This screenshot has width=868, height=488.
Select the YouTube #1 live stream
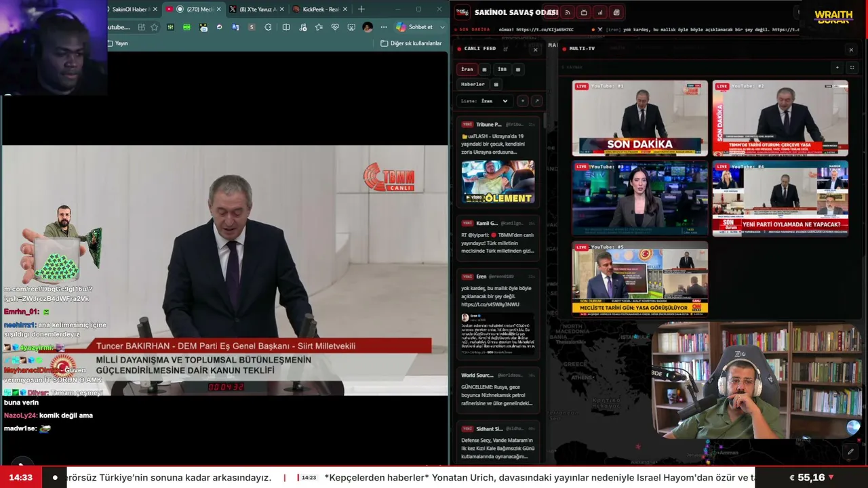pos(640,119)
